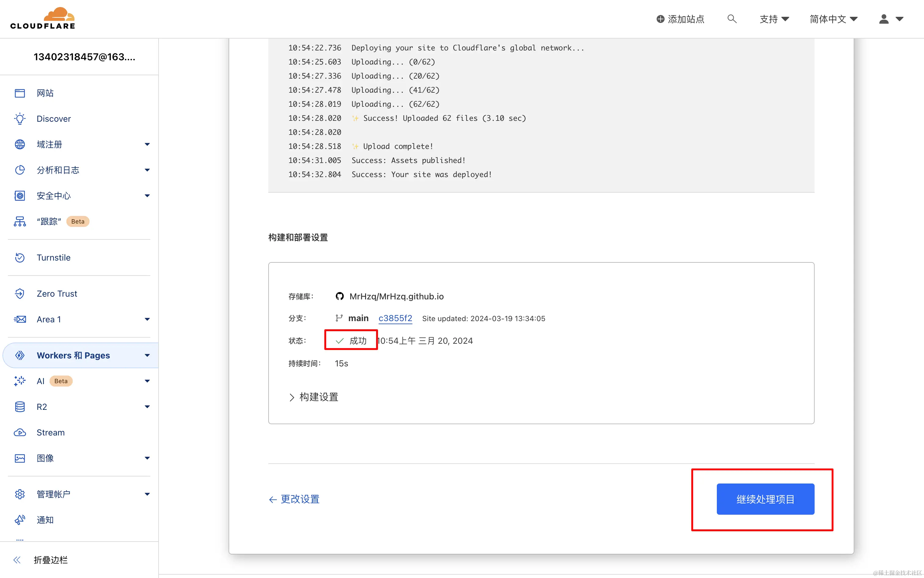Click the 继续处理项目 button
This screenshot has width=924, height=578.
click(x=765, y=499)
